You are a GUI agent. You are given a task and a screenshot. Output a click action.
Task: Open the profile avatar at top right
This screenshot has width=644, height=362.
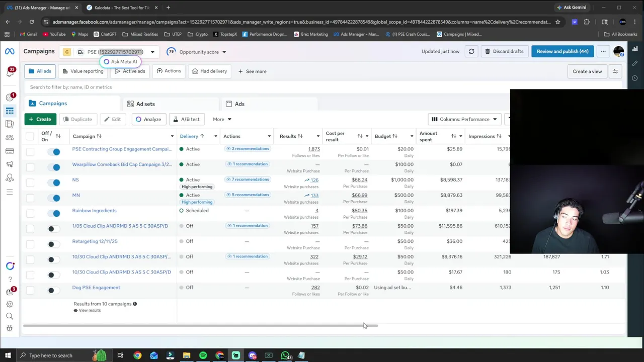point(618,52)
